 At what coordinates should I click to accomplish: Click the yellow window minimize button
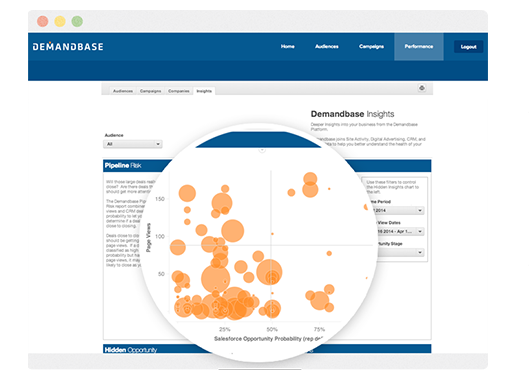coord(60,21)
